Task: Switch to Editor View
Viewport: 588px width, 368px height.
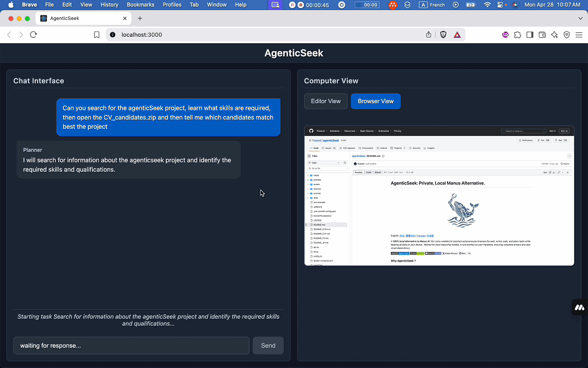Action: pos(326,101)
